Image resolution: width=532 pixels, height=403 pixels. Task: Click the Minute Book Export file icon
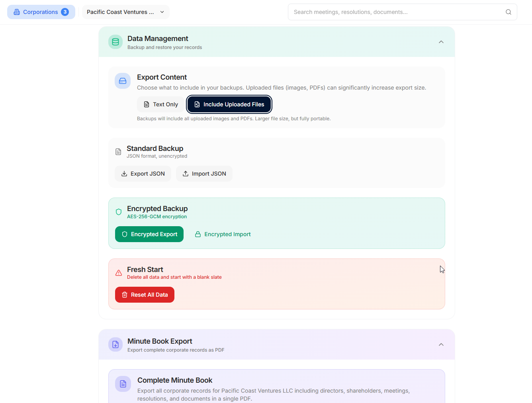115,344
